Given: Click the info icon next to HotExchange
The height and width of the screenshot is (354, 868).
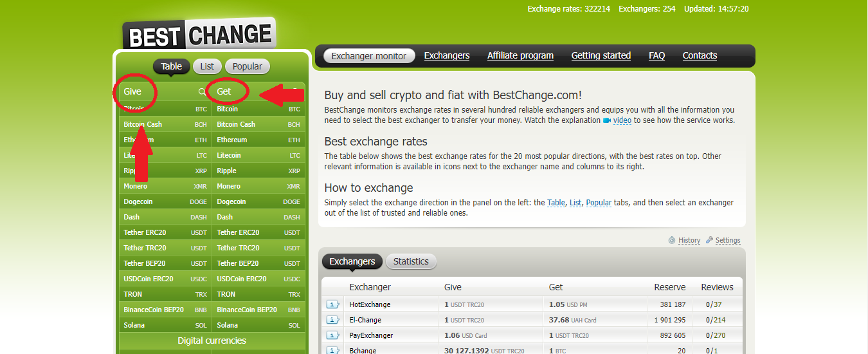Looking at the screenshot, I should click(x=332, y=304).
